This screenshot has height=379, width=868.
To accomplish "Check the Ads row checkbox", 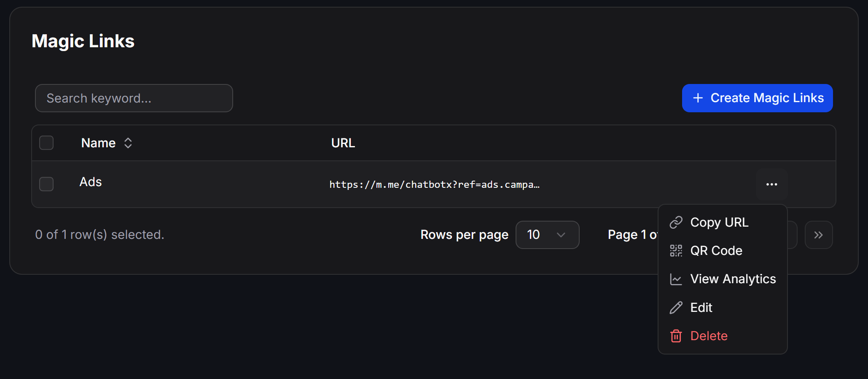I will pos(46,184).
